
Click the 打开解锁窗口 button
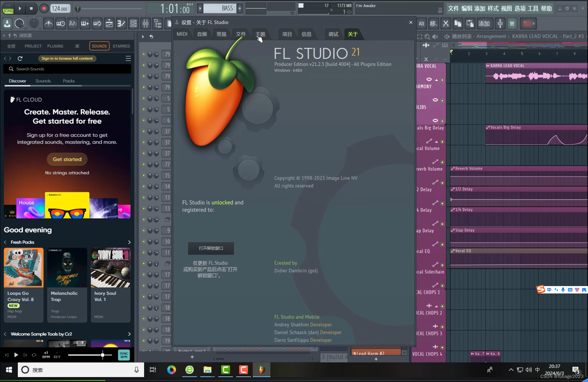click(211, 248)
